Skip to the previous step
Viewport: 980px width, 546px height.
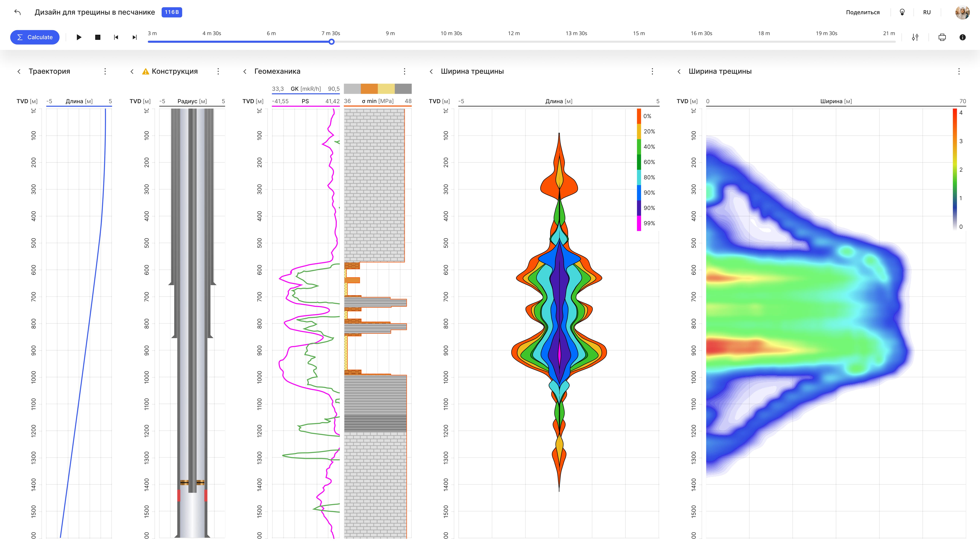116,37
